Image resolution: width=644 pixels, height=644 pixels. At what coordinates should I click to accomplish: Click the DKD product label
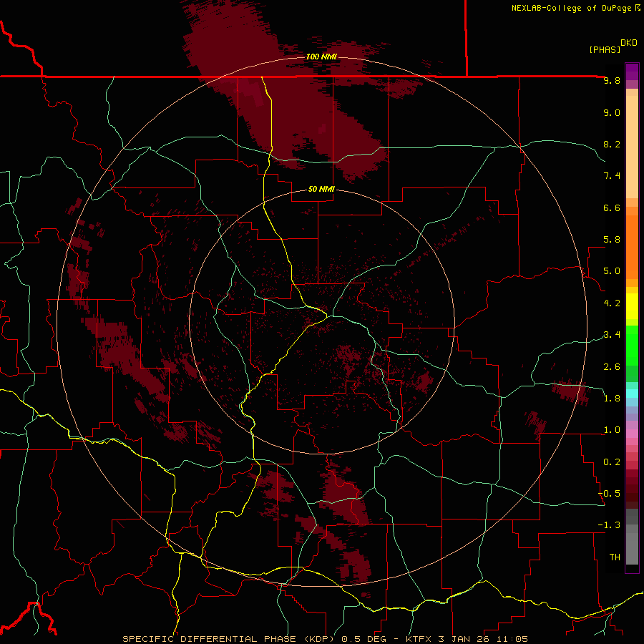629,43
